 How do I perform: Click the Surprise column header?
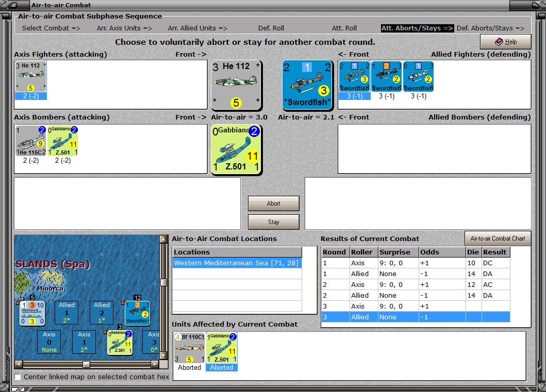pos(399,252)
